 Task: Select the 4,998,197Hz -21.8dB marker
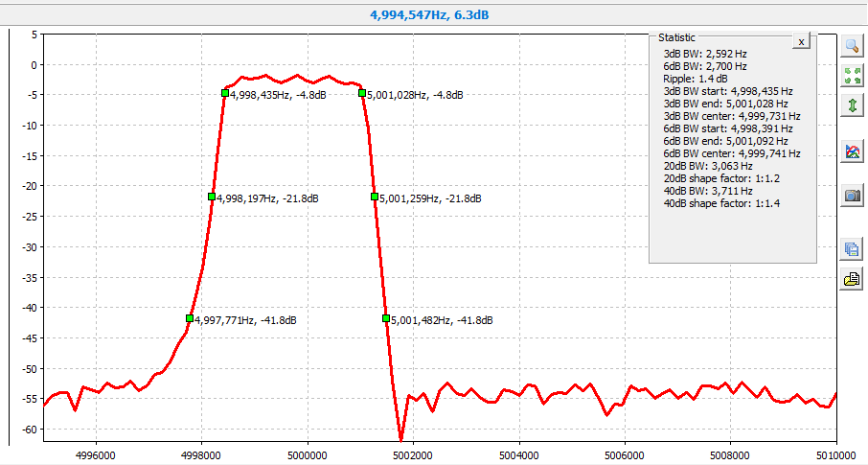coord(212,197)
